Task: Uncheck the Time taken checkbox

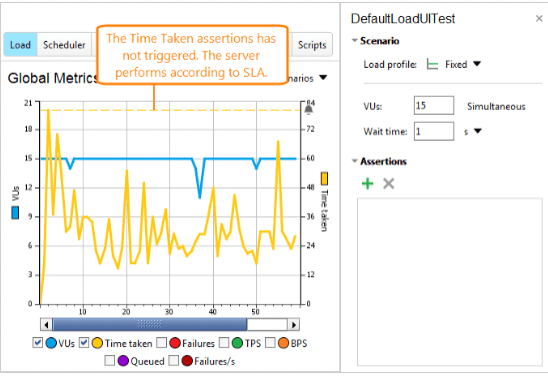Action: (84, 343)
